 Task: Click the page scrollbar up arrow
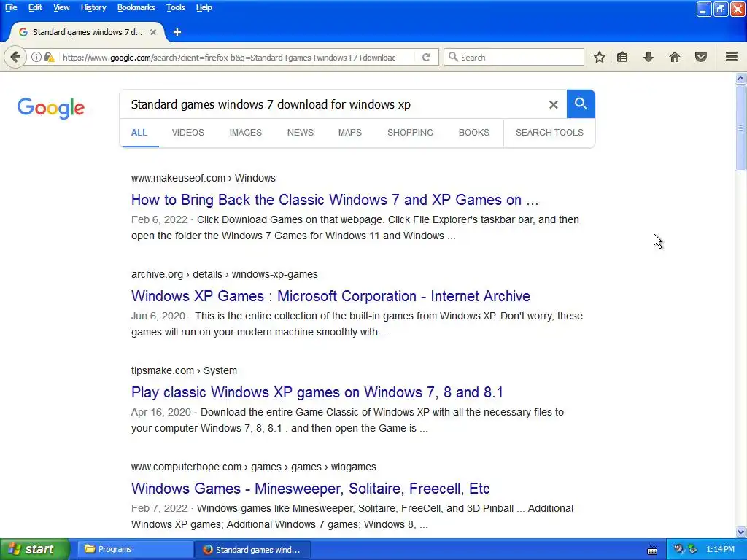click(741, 78)
